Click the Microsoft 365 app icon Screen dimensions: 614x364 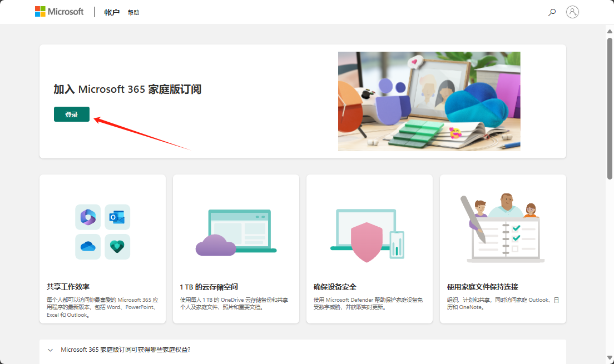tap(87, 217)
